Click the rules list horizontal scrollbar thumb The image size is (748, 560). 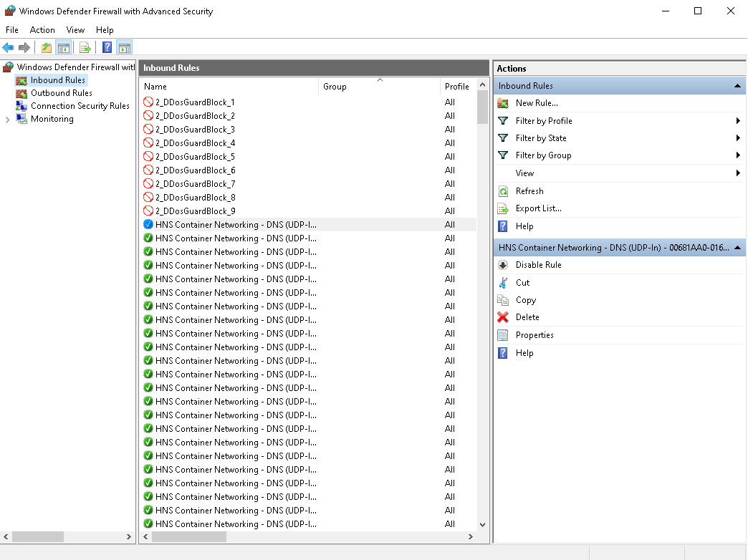point(189,537)
